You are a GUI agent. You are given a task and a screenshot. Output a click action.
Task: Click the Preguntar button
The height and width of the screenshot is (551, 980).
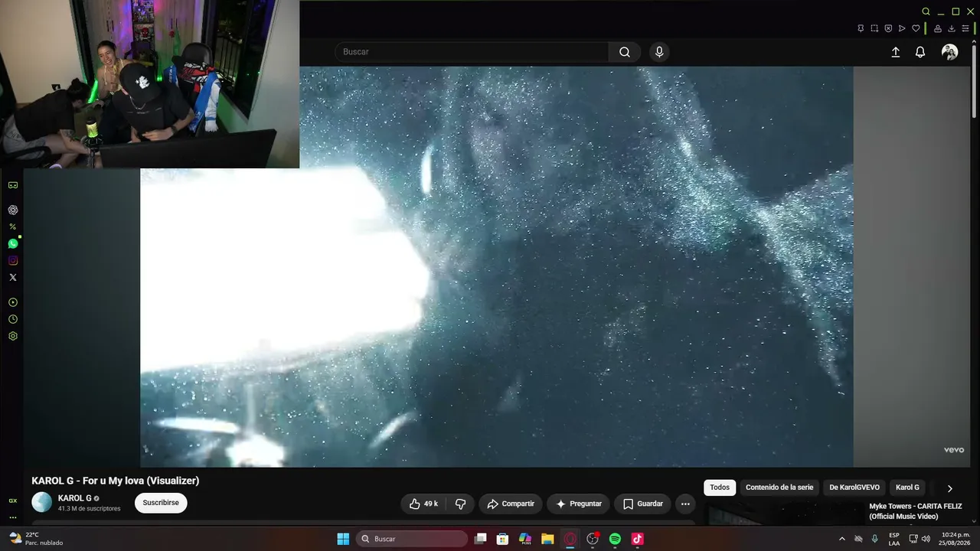[x=578, y=504]
